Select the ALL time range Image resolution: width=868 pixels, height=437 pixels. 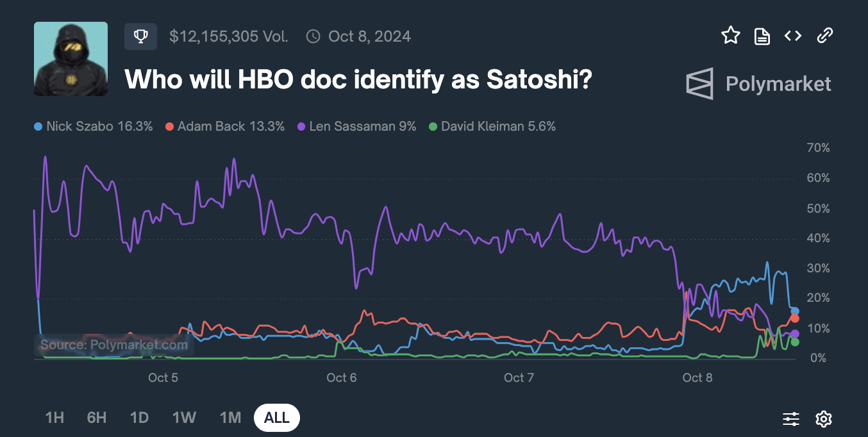[x=277, y=418]
